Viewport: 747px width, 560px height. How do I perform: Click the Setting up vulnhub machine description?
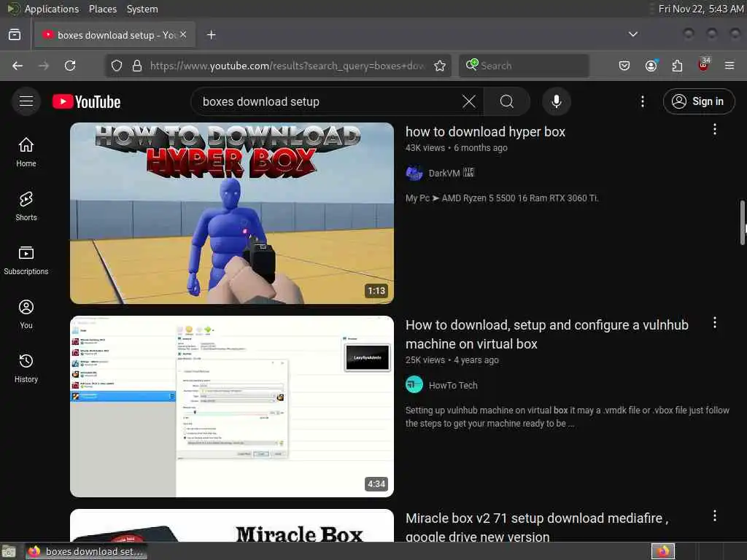click(x=568, y=416)
